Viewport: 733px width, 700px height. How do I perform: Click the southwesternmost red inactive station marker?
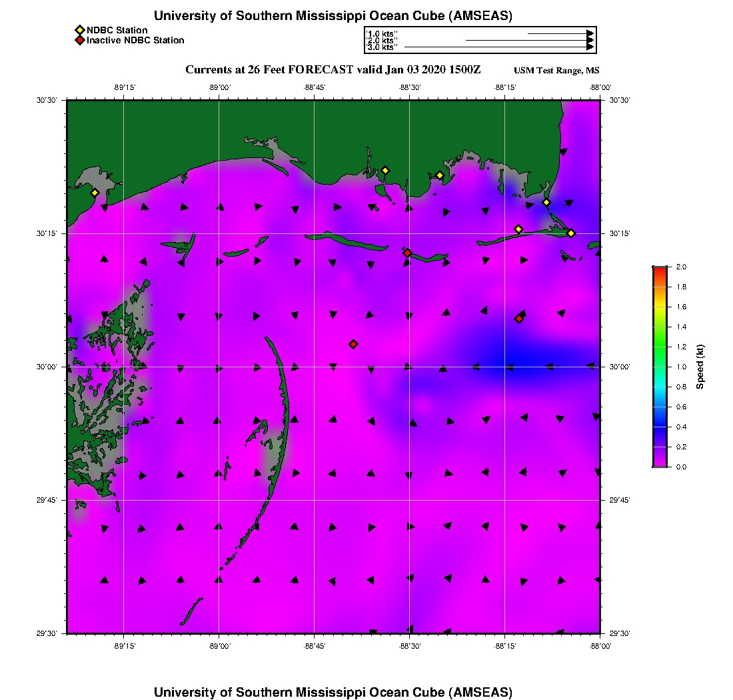[353, 344]
